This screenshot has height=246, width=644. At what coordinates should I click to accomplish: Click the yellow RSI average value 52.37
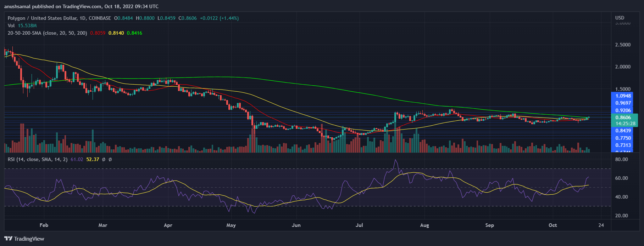pyautogui.click(x=93, y=160)
